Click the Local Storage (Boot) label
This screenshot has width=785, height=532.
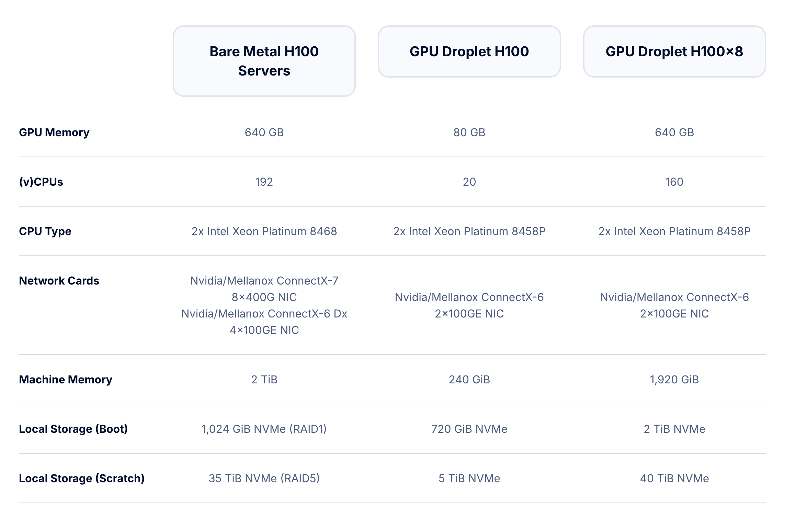73,429
